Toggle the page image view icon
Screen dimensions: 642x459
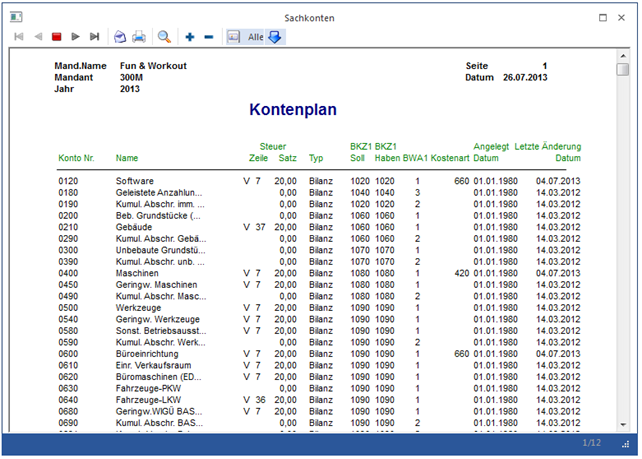[234, 37]
